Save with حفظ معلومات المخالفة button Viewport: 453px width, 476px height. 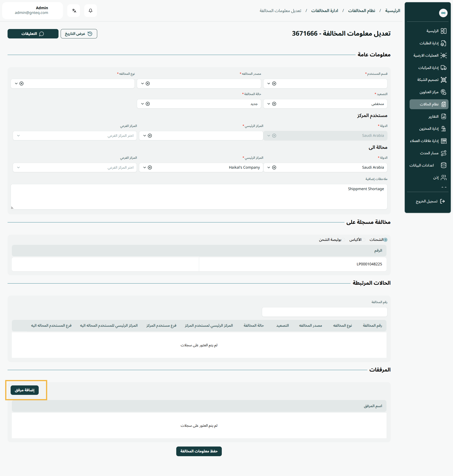click(x=199, y=451)
